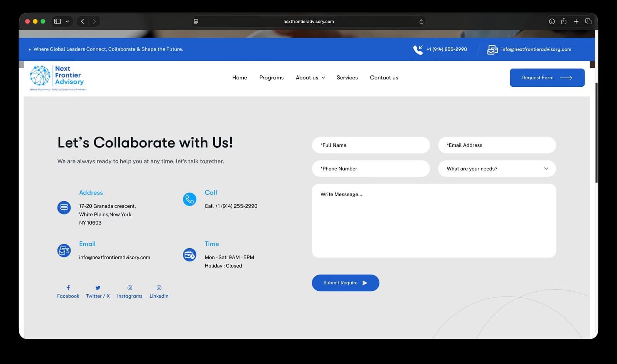The height and width of the screenshot is (364, 617).
Task: Open the Twitter / X text link
Action: click(x=98, y=296)
